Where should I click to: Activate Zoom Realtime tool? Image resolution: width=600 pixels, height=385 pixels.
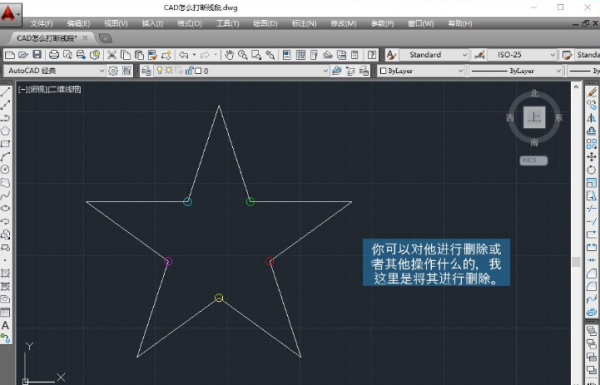tap(243, 55)
